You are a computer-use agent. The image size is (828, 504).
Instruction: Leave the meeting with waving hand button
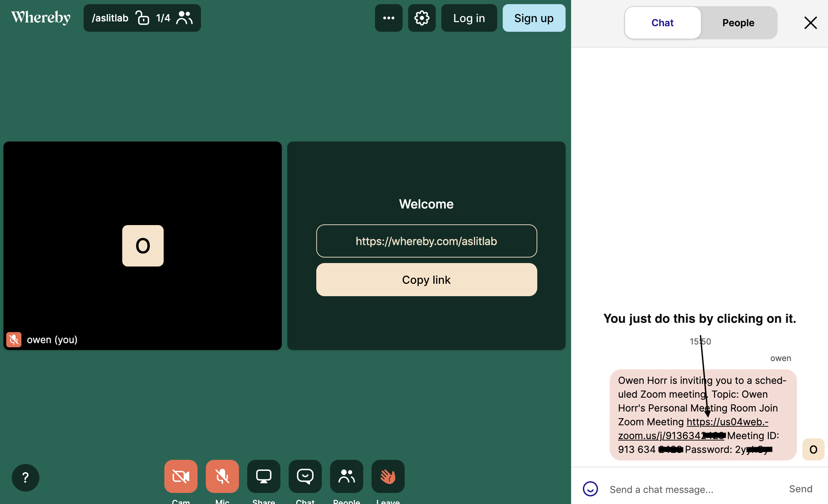(388, 476)
